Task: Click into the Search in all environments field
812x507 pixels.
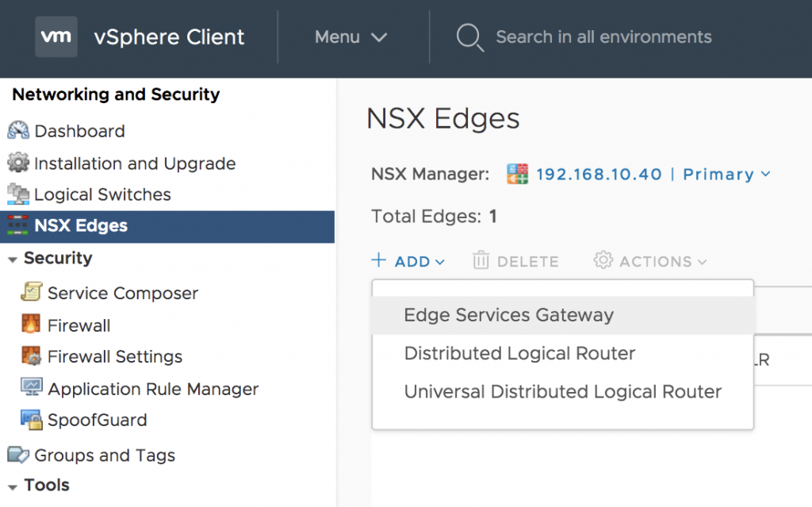Action: 603,36
